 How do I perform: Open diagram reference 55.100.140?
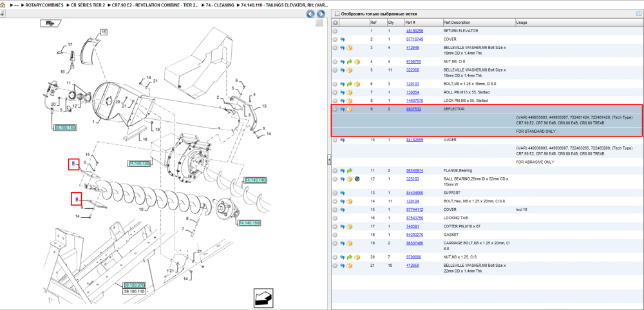point(65,128)
